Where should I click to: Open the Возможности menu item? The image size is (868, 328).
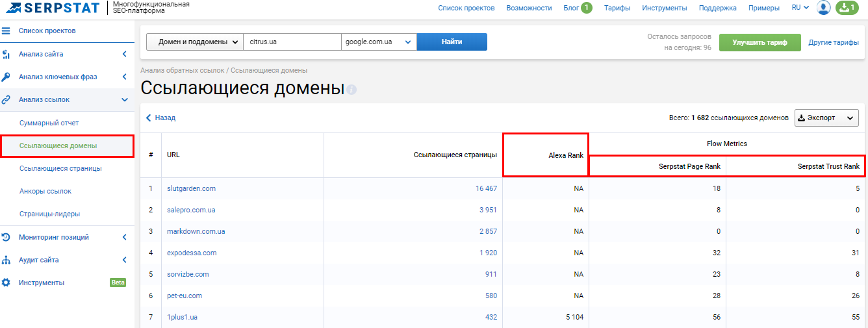529,8
